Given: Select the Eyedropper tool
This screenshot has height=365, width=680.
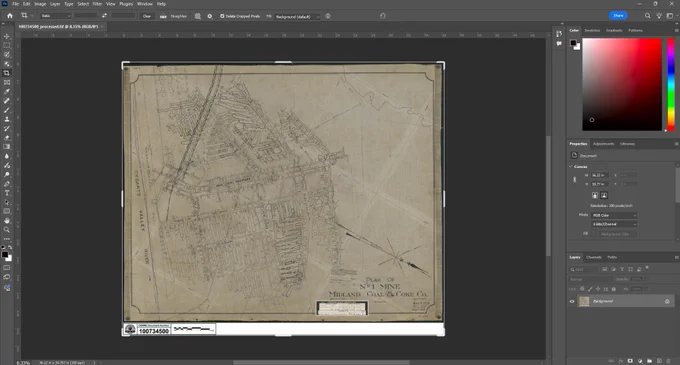Looking at the screenshot, I should pyautogui.click(x=7, y=91).
